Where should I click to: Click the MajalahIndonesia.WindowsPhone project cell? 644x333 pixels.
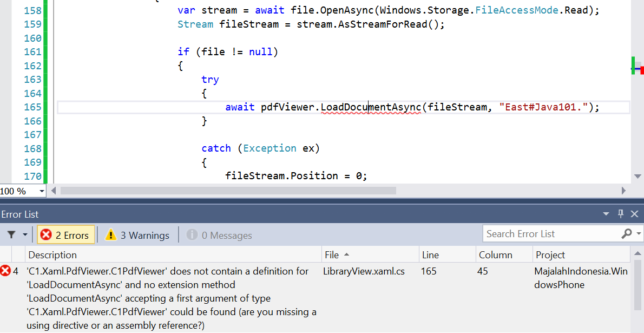(x=581, y=278)
